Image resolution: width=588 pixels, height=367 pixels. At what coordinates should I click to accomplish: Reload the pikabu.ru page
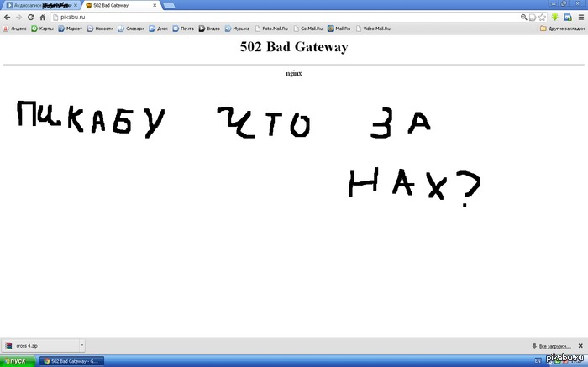click(x=30, y=17)
